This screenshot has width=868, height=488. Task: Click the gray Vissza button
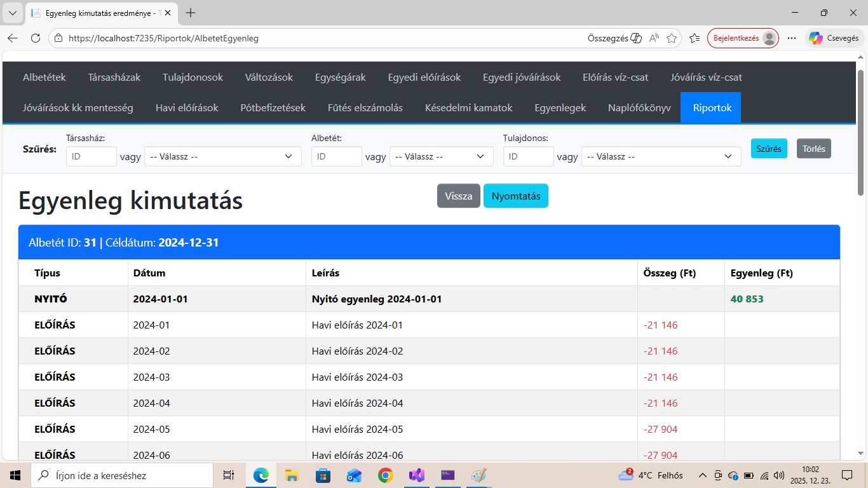(x=458, y=196)
